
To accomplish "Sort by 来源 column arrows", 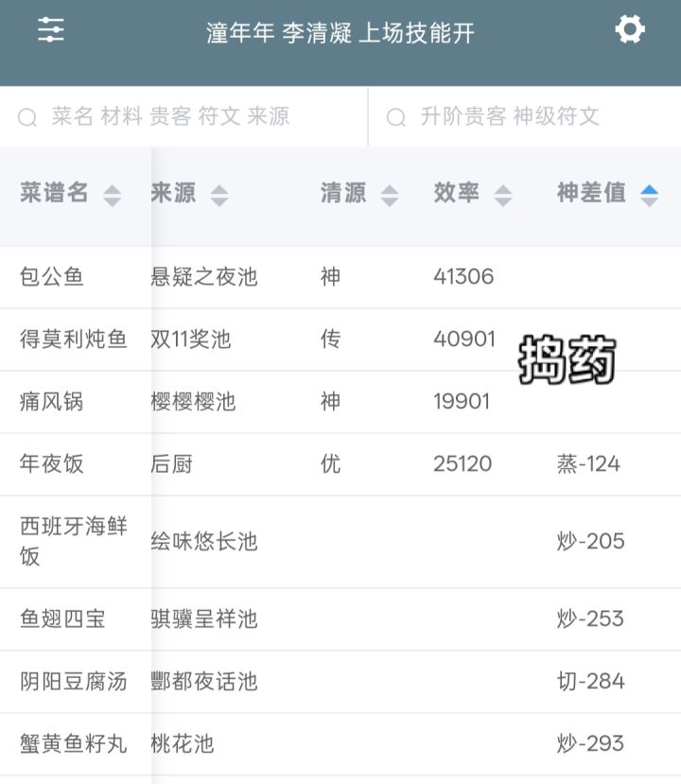I will click(x=219, y=195).
